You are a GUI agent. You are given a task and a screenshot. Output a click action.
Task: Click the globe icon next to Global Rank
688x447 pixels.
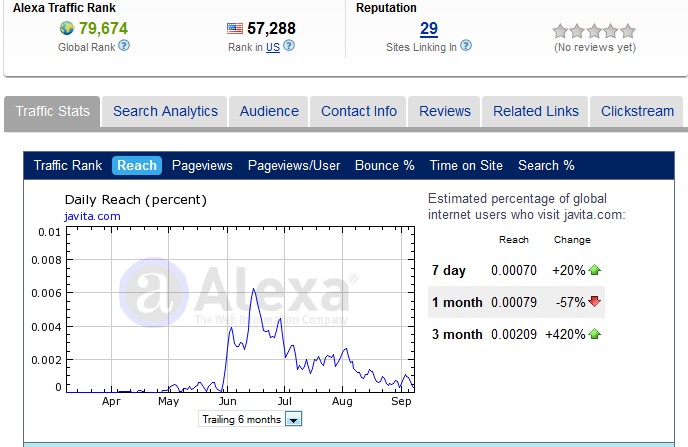(67, 29)
